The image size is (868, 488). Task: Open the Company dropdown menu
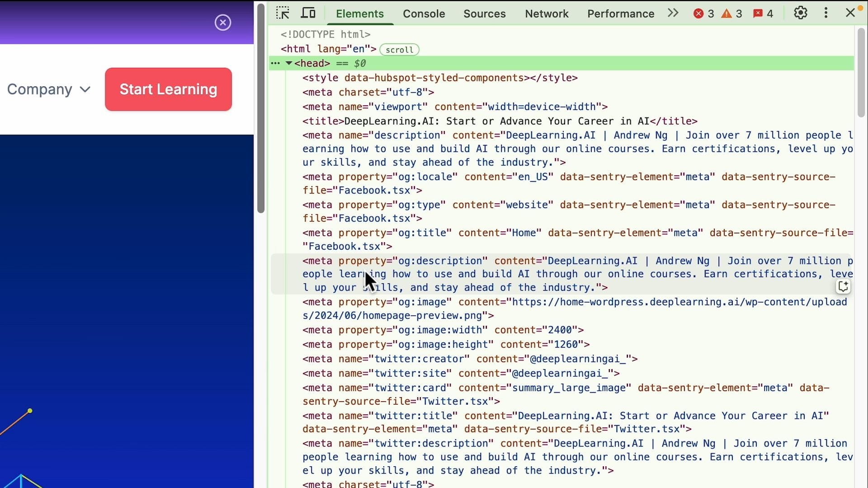(x=49, y=89)
